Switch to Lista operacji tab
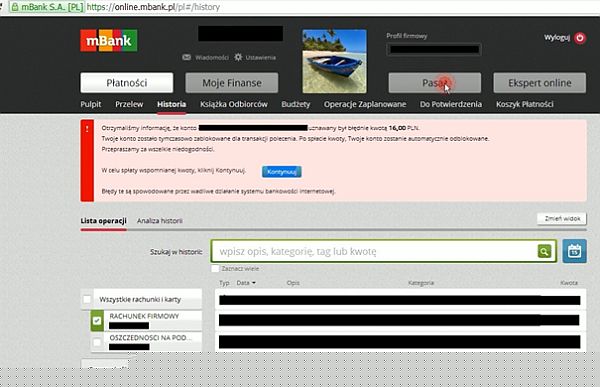Viewport: 600px width, 387px height. 103,221
